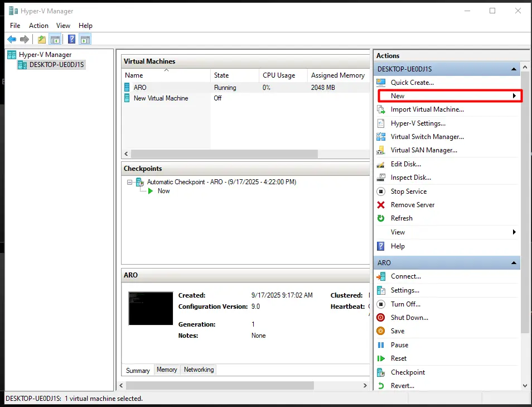Viewport: 532px width, 407px height.
Task: Click the Pause icon
Action: tap(381, 345)
